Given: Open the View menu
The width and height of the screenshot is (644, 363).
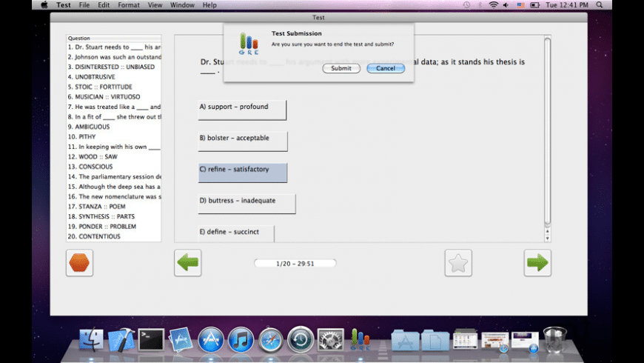Looking at the screenshot, I should 155,5.
